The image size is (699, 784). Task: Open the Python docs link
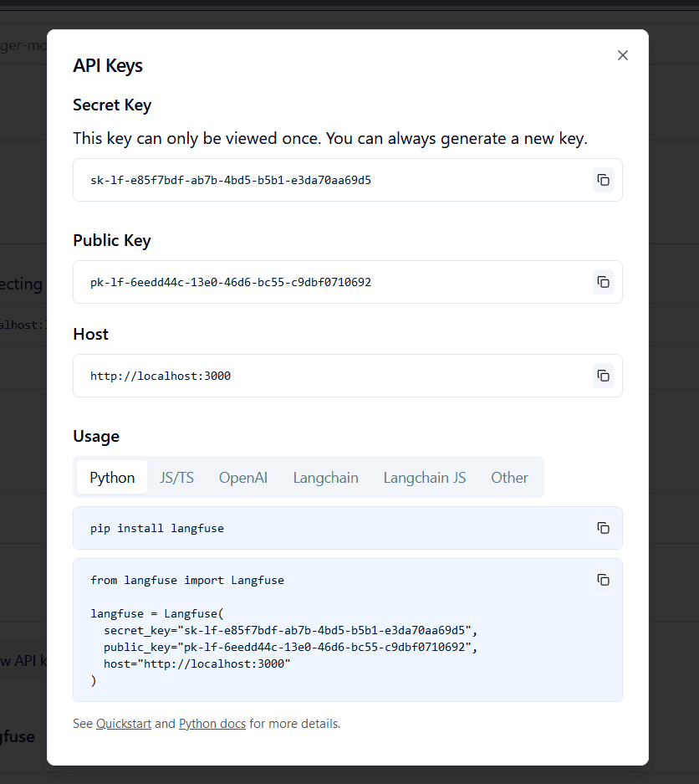click(212, 724)
